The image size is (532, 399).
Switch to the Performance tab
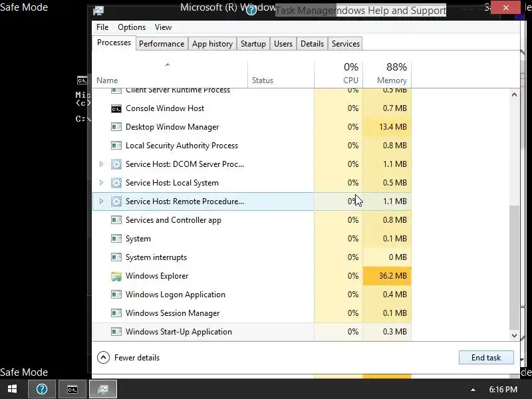pos(162,44)
